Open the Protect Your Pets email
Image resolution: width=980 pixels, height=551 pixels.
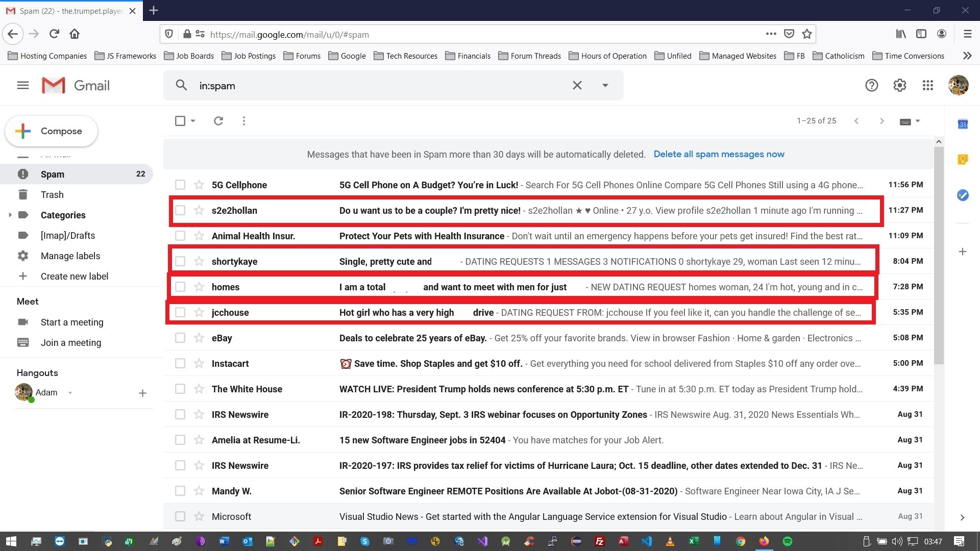pos(549,236)
